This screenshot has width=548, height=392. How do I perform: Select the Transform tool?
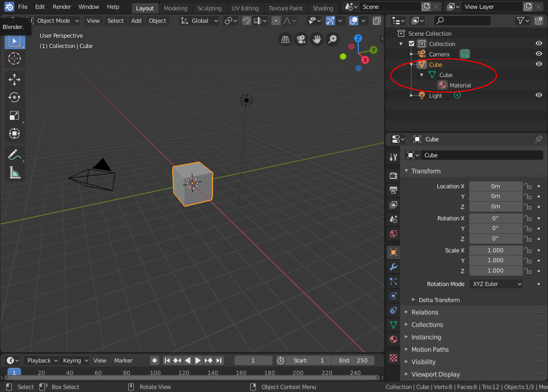14,133
